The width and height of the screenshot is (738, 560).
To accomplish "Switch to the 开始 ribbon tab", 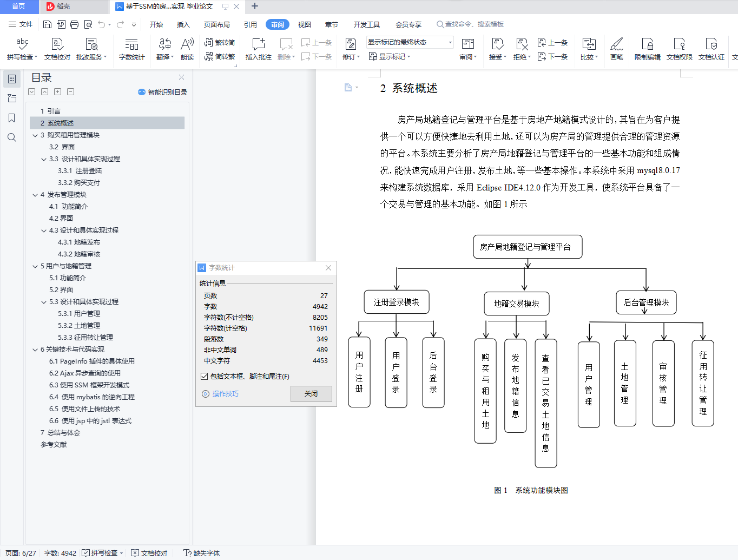I will [x=156, y=24].
